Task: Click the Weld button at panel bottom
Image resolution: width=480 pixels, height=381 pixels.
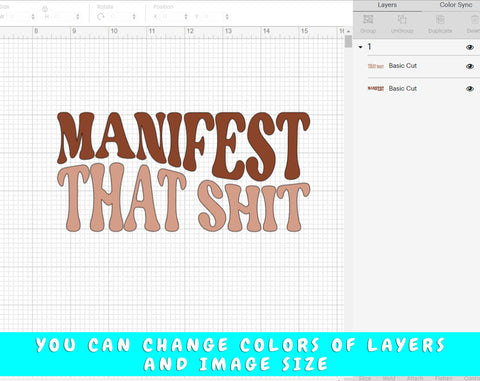Action: [388, 379]
